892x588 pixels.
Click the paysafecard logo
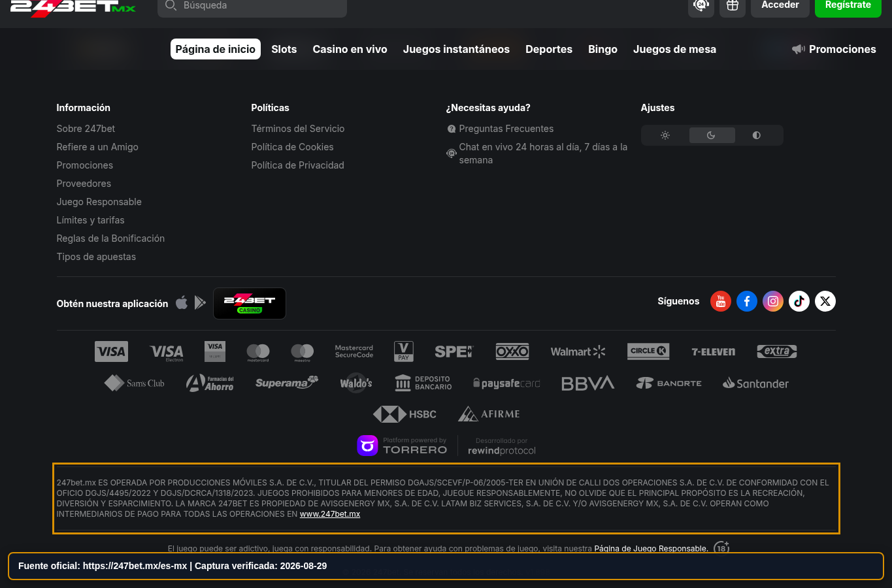507,384
